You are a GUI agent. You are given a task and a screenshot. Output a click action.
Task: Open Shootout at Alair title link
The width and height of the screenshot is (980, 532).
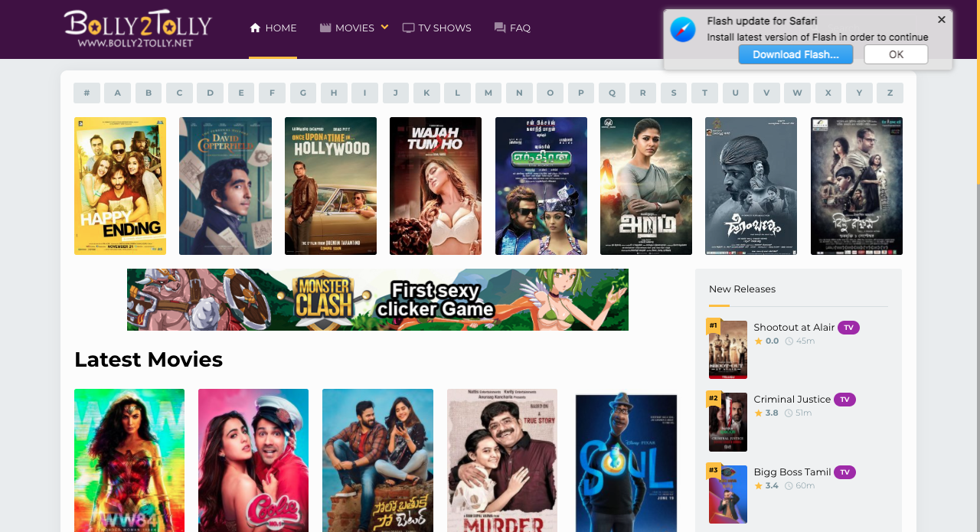[x=794, y=327]
